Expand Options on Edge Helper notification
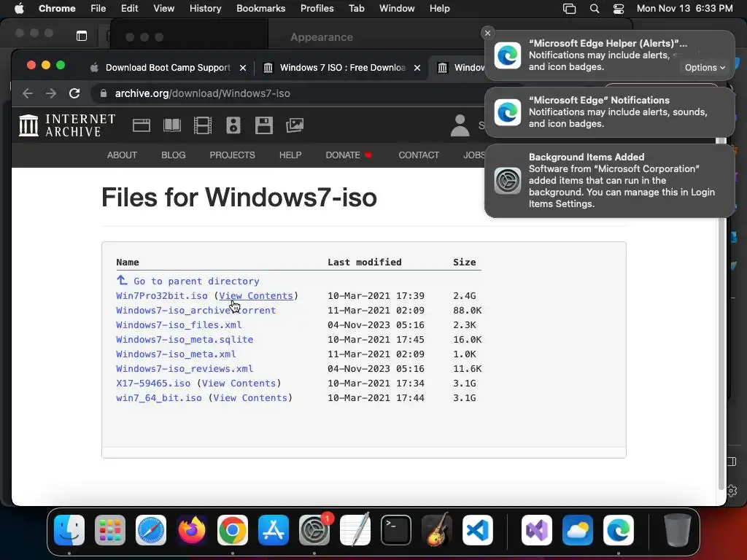The height and width of the screenshot is (560, 747). coord(705,68)
